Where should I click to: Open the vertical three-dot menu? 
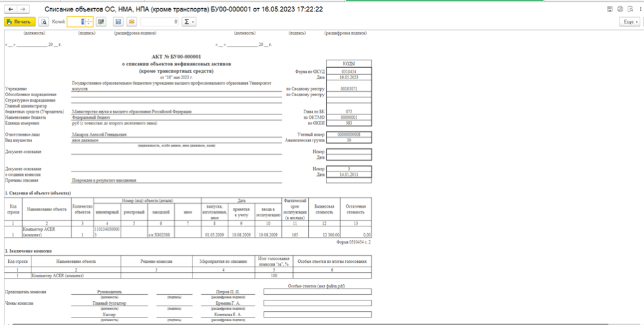(640, 9)
